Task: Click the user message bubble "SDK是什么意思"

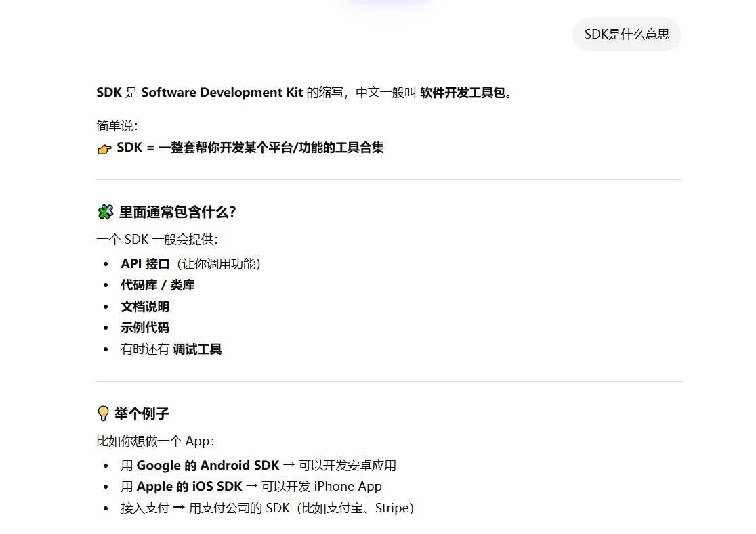Action: point(627,35)
